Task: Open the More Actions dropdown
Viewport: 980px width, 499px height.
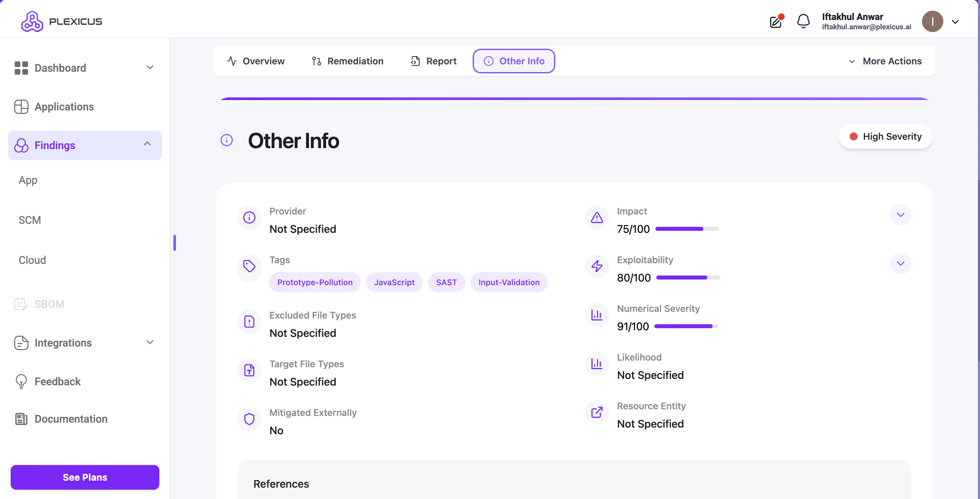Action: pos(885,61)
